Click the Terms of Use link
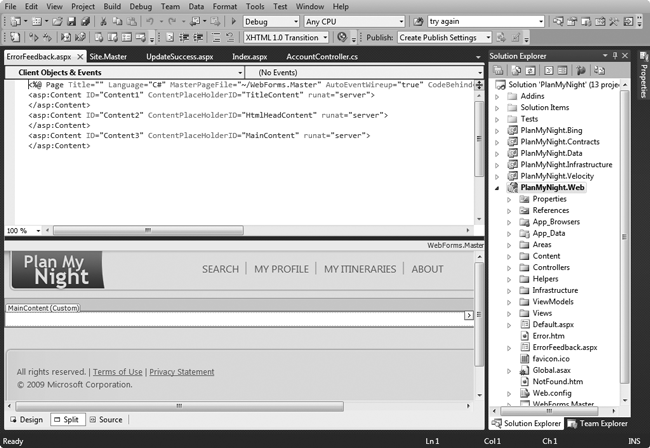 pos(117,372)
